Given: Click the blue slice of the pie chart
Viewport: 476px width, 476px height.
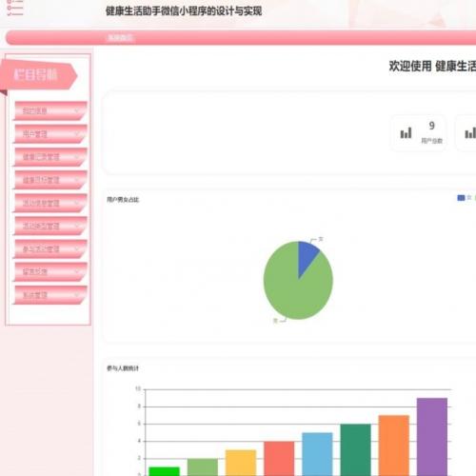Looking at the screenshot, I should pyautogui.click(x=307, y=256).
